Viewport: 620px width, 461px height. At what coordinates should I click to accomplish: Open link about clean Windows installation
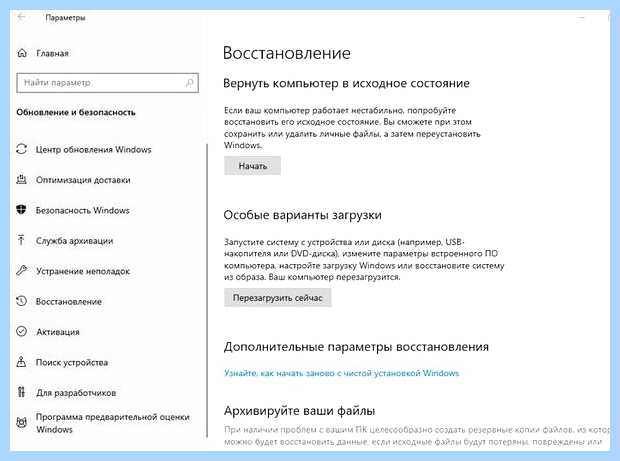[x=342, y=373]
